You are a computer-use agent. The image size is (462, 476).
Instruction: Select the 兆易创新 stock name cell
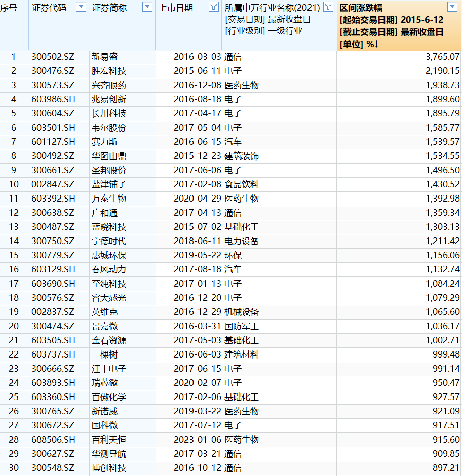tap(109, 99)
